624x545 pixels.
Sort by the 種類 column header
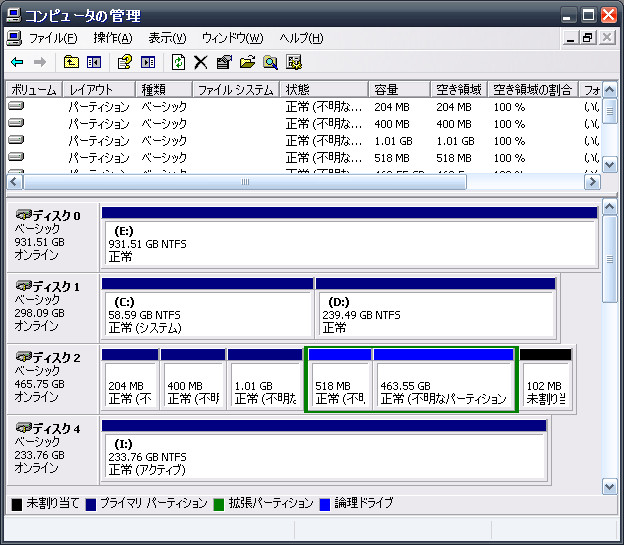(x=164, y=90)
